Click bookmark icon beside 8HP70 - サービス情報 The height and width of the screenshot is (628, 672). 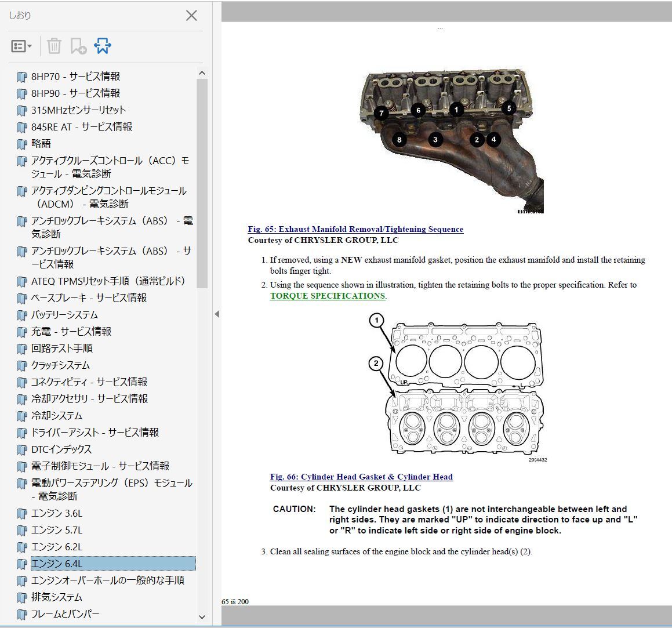point(22,77)
